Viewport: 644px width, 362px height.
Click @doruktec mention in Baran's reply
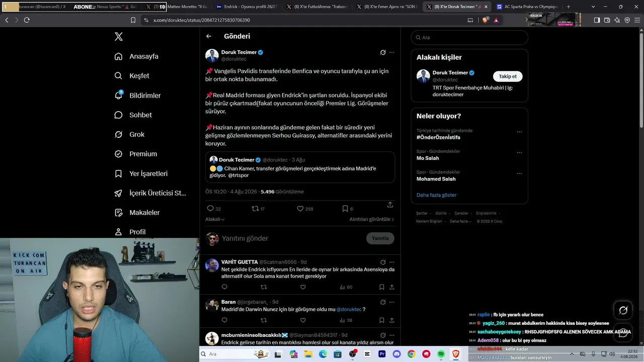[349, 309]
